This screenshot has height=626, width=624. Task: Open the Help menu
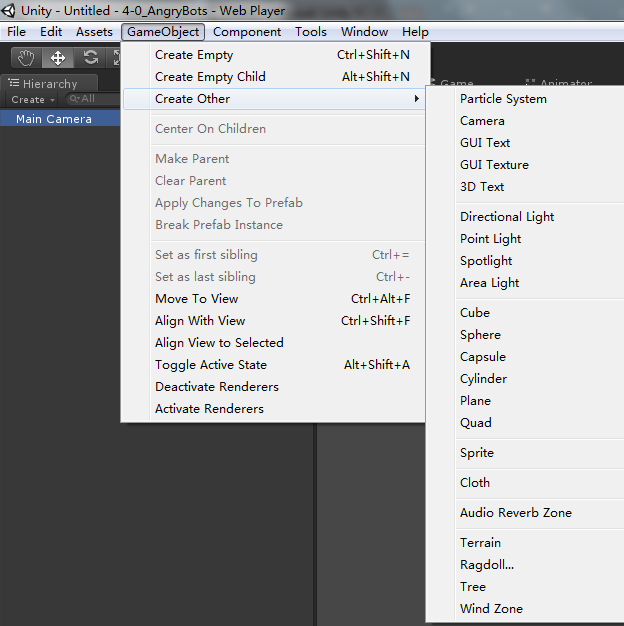point(415,32)
